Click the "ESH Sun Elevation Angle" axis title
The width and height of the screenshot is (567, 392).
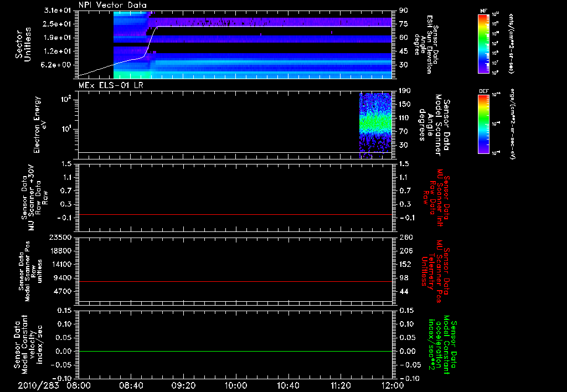point(426,44)
